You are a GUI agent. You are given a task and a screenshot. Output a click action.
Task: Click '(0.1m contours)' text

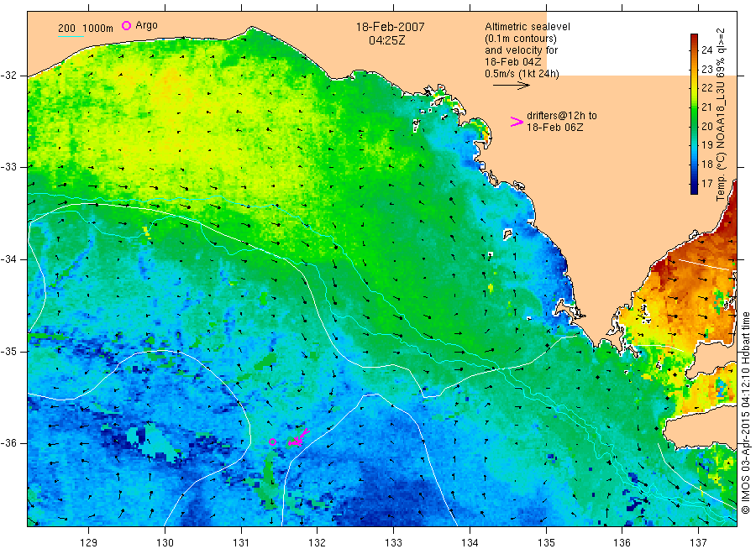(520, 39)
